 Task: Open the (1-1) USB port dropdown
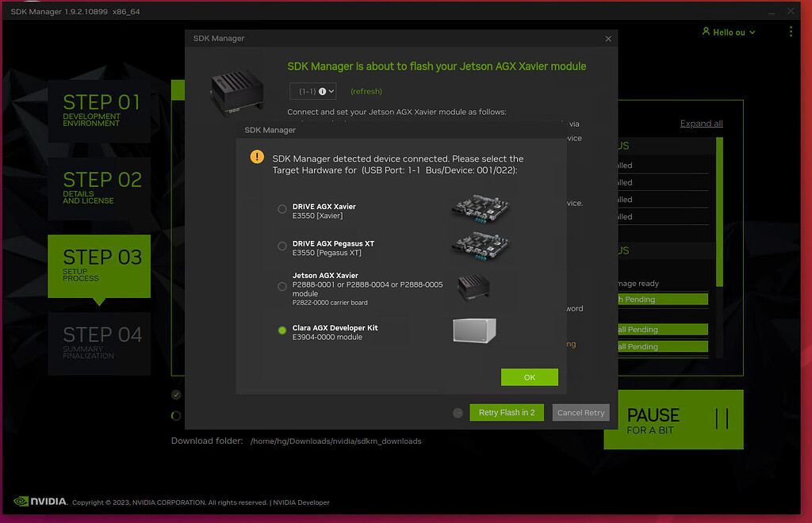[312, 91]
